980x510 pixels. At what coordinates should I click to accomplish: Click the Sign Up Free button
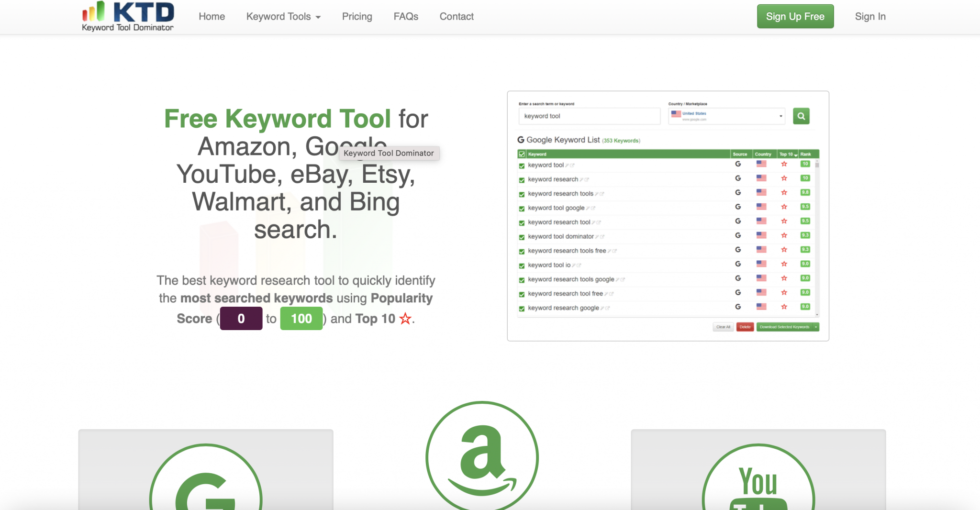795,16
